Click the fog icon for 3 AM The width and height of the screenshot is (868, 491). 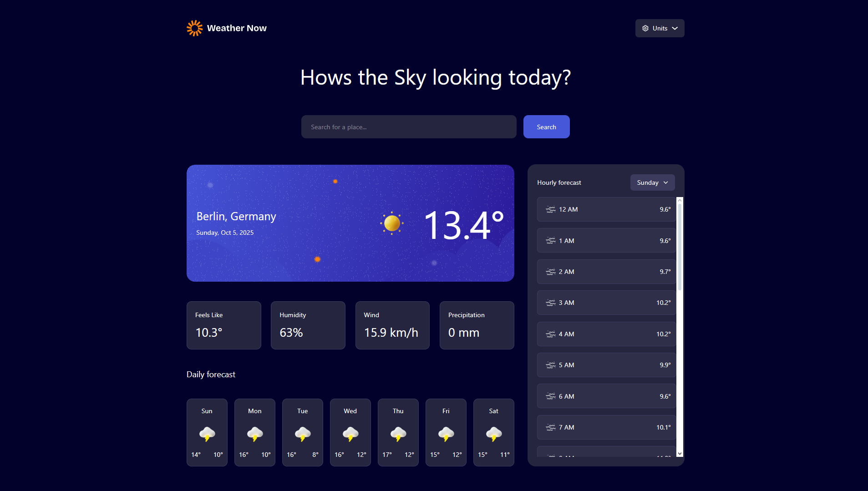click(551, 303)
